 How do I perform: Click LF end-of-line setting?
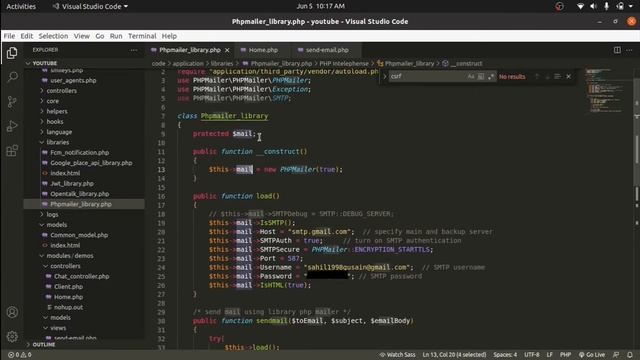point(549,355)
